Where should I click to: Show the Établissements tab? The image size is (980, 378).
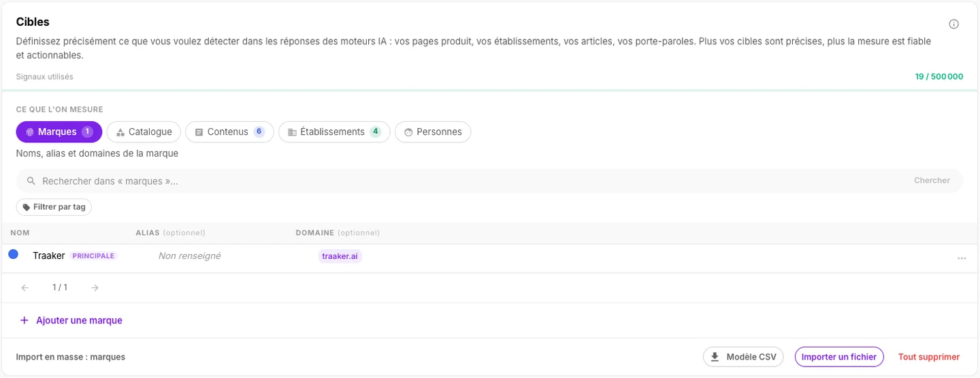coord(334,131)
